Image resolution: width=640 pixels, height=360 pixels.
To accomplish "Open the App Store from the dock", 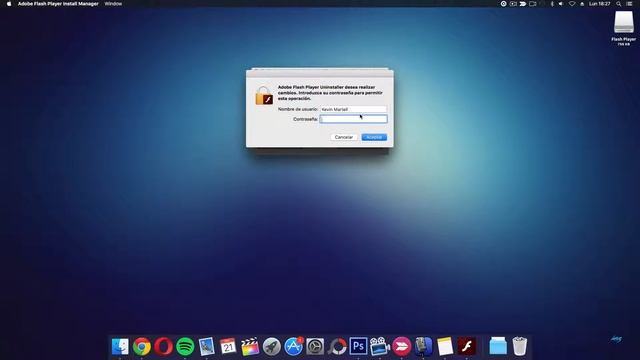I will (x=293, y=347).
